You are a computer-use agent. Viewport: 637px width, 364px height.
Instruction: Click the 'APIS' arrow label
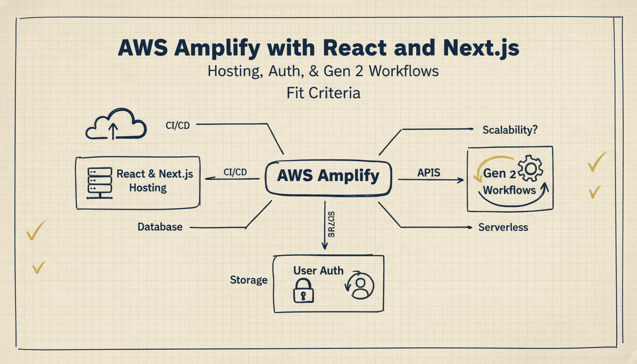[429, 173]
